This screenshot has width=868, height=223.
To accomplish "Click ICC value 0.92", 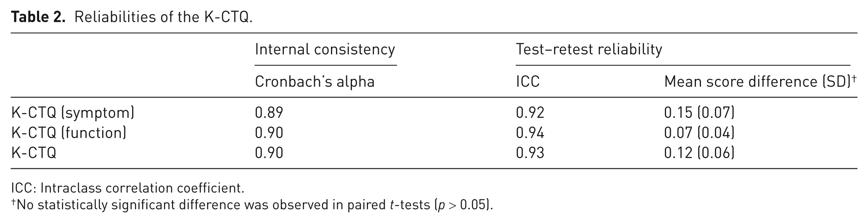I will click(x=530, y=113).
